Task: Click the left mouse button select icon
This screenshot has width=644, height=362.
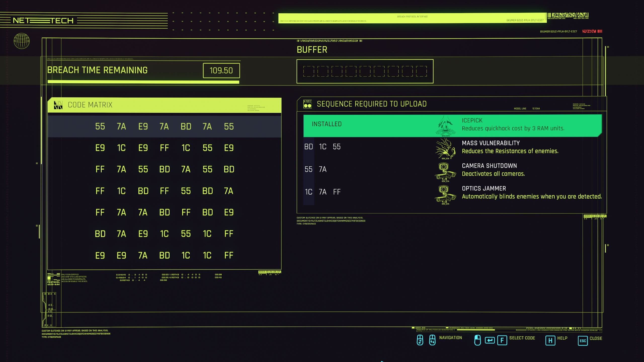Action: click(477, 340)
